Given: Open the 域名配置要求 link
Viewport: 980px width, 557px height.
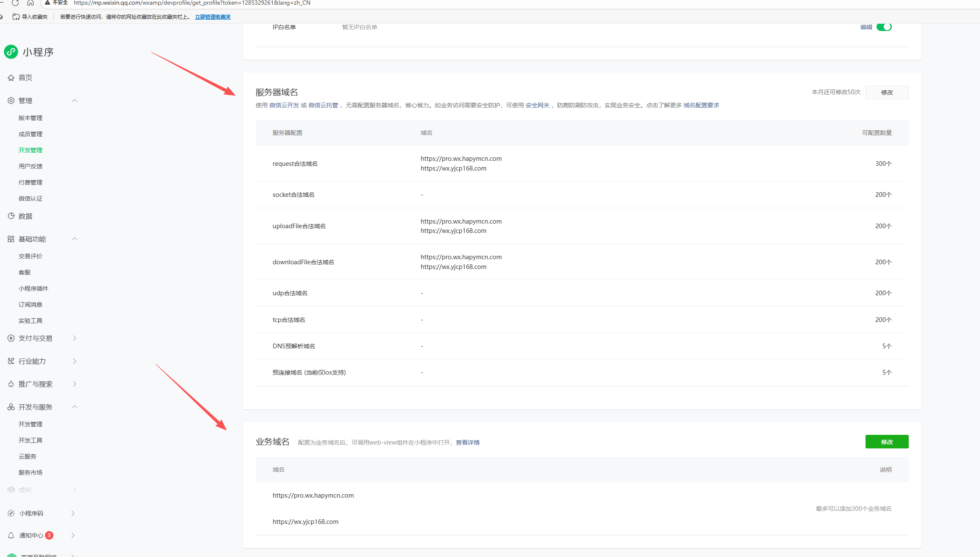Looking at the screenshot, I should point(701,105).
